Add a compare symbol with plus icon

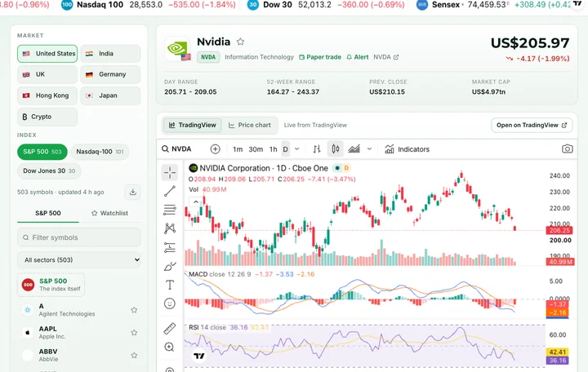[216, 149]
